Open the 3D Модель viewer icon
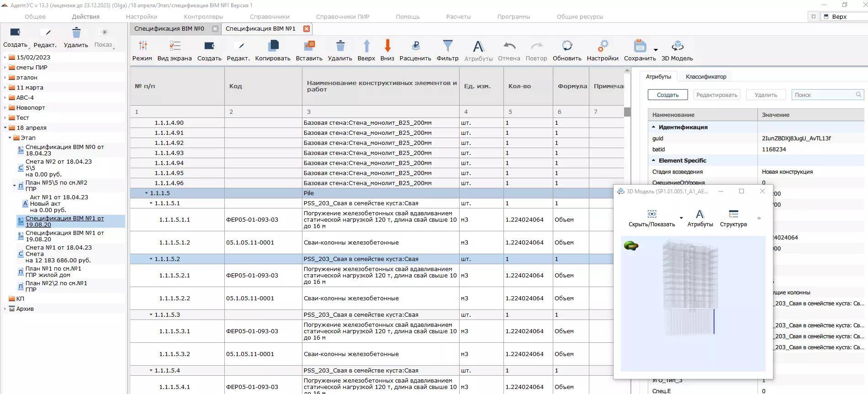868x394 pixels. (x=677, y=46)
